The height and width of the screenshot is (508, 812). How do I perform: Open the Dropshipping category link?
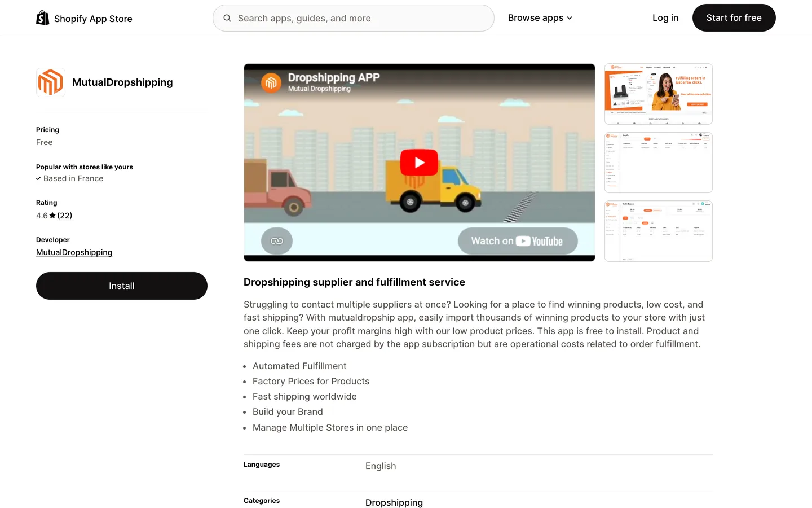coord(394,502)
